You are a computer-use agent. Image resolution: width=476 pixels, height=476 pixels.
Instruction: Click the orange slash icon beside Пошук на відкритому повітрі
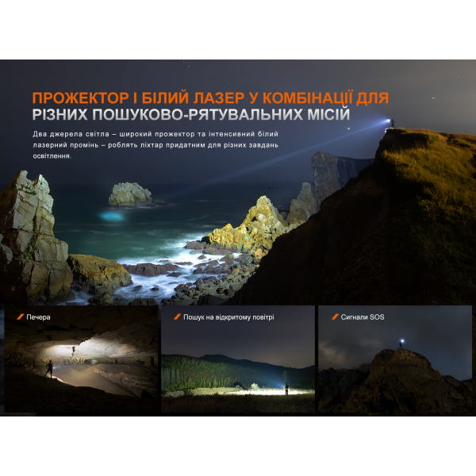click(176, 317)
